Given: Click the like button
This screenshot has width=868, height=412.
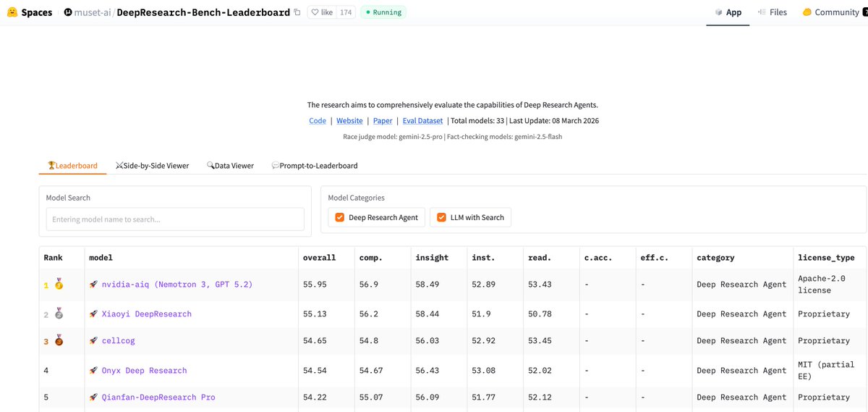Looking at the screenshot, I should (323, 12).
